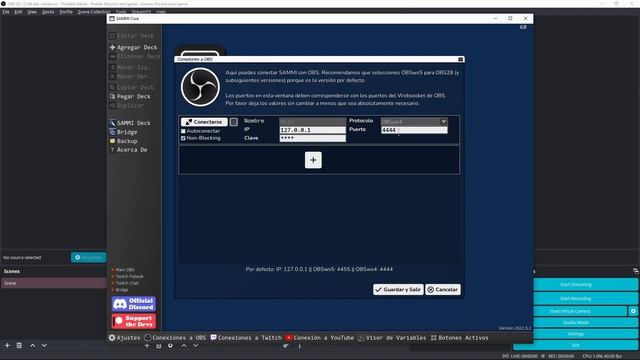Open virtual camera settings gear in OBS

coord(633,311)
